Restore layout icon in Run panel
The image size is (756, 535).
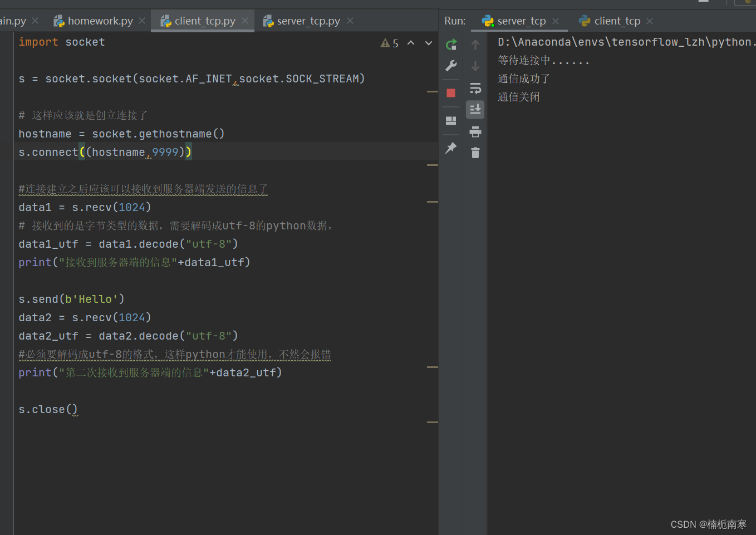tap(451, 120)
